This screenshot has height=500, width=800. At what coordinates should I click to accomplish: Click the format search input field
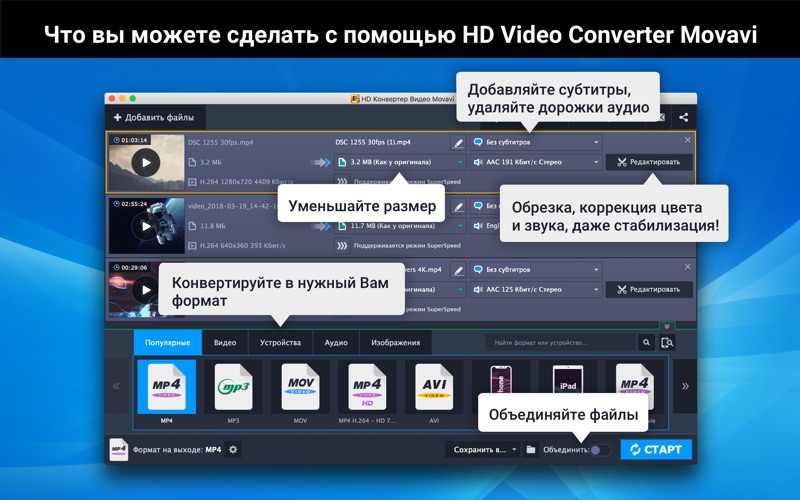[568, 343]
